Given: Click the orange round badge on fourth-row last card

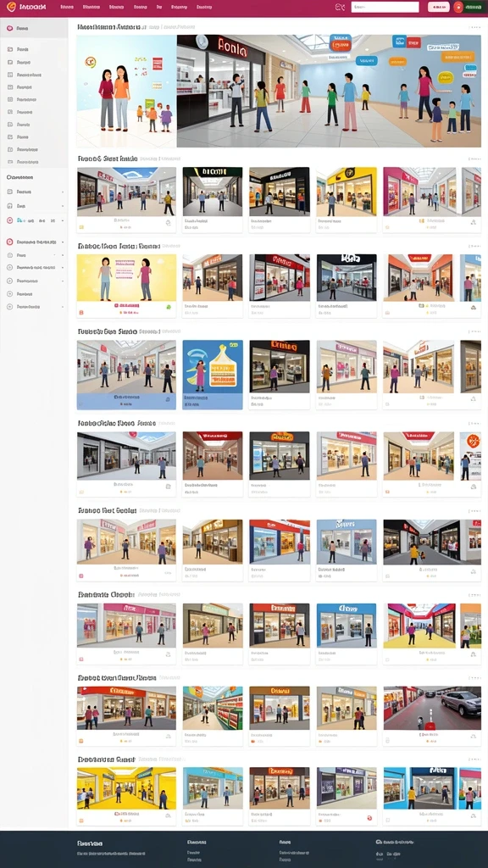Looking at the screenshot, I should click(473, 441).
